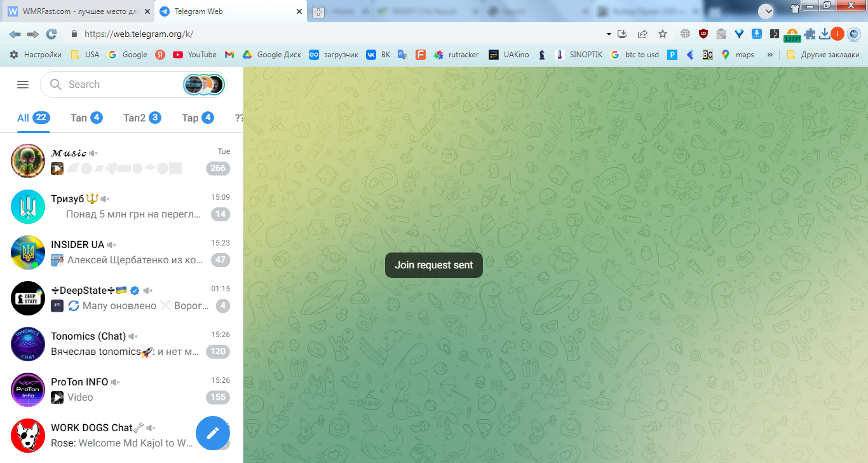The width and height of the screenshot is (868, 463).
Task: Expand hidden bookmarks with the double chevron
Action: [770, 55]
